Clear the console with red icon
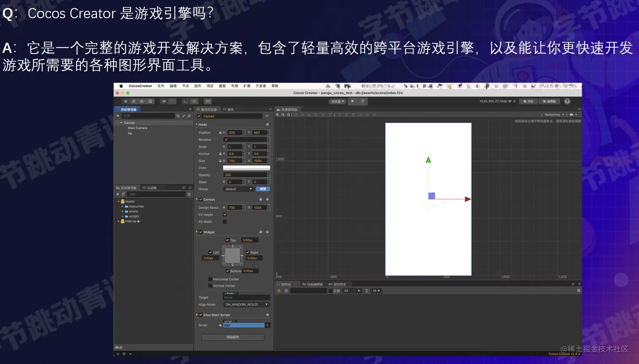 tap(279, 291)
